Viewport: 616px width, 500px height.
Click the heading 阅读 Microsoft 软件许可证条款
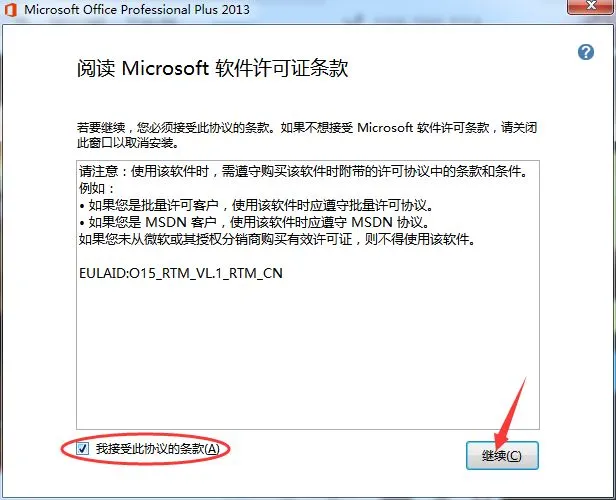click(213, 68)
